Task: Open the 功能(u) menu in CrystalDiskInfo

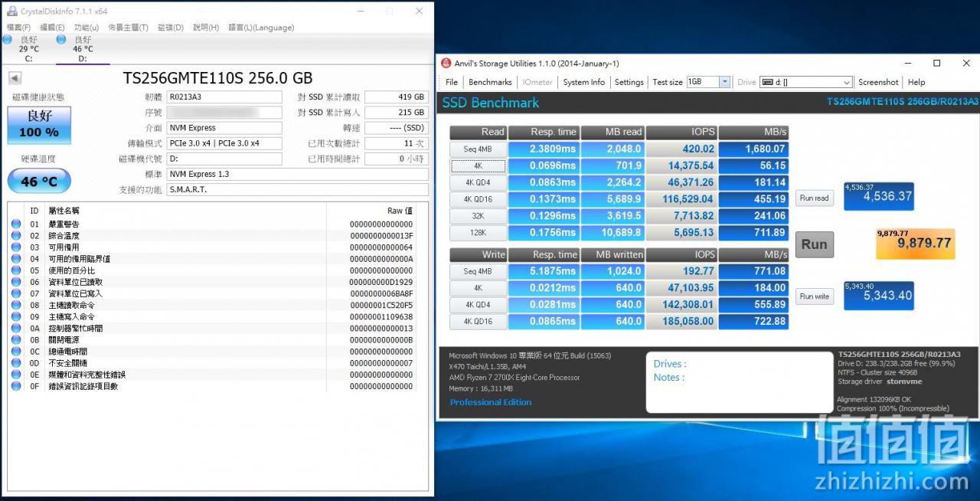Action: pyautogui.click(x=87, y=28)
